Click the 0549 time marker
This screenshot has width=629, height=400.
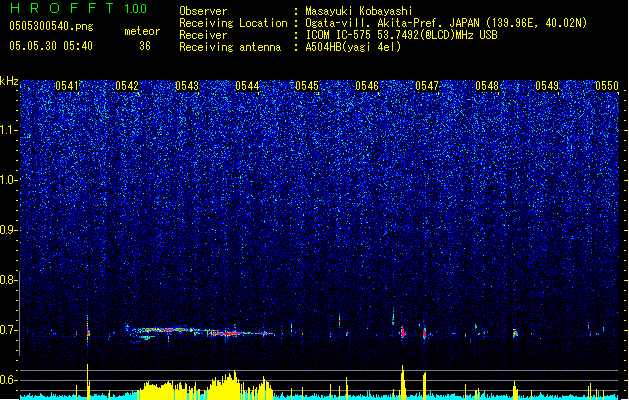547,86
